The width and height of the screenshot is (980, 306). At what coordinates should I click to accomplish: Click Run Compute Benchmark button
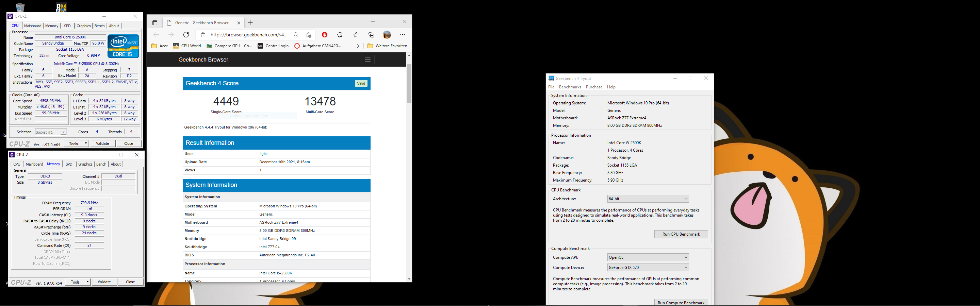(681, 303)
